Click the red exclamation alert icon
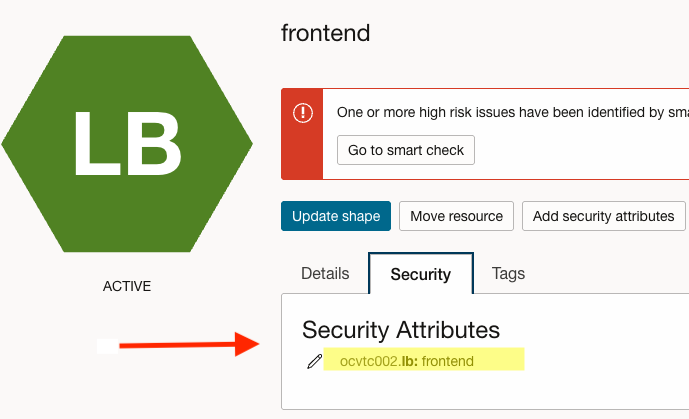 (x=302, y=113)
